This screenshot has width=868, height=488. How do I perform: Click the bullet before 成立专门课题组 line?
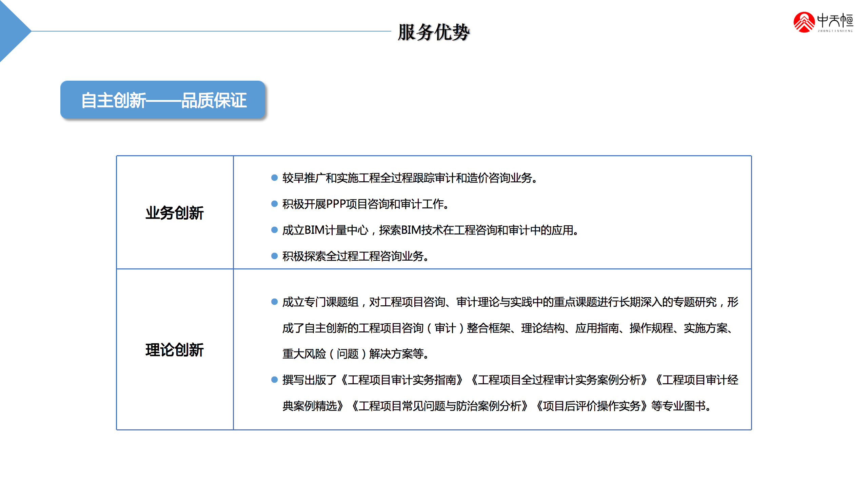(274, 302)
